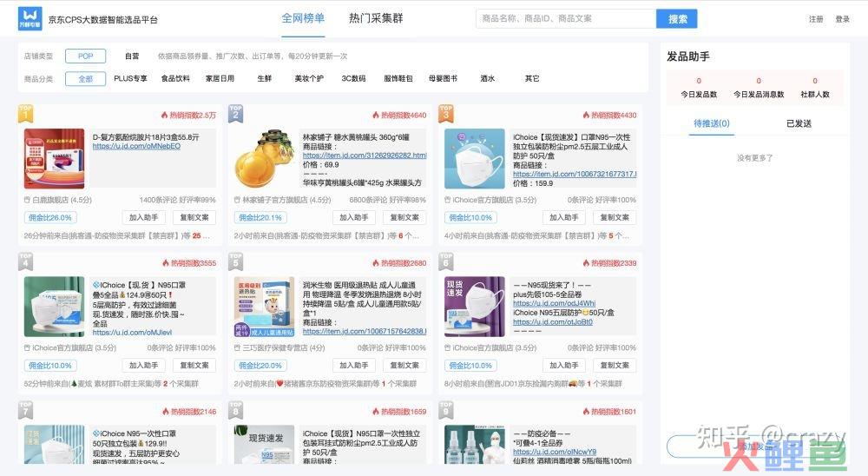Switch to 待推送(0) tab
The height and width of the screenshot is (476, 868).
(x=712, y=123)
